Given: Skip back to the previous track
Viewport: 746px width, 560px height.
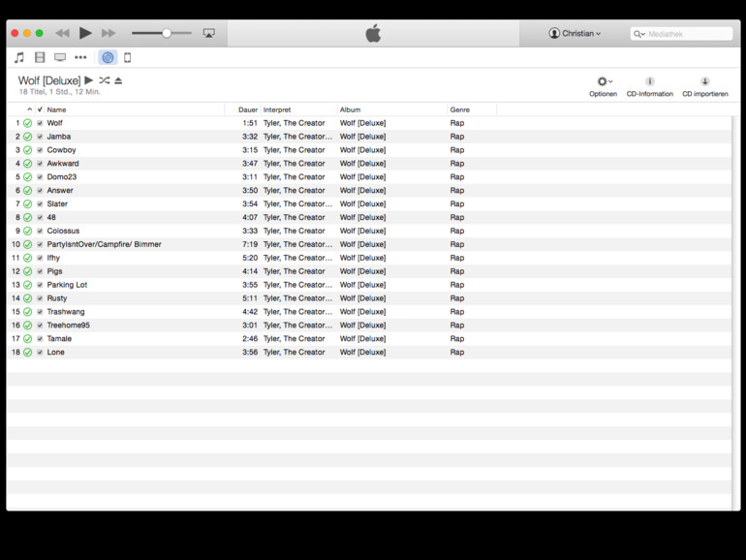Looking at the screenshot, I should coord(62,33).
